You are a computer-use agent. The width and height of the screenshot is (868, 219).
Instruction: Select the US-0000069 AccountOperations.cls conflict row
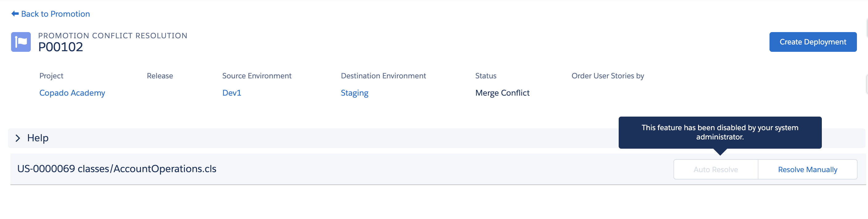pos(117,169)
